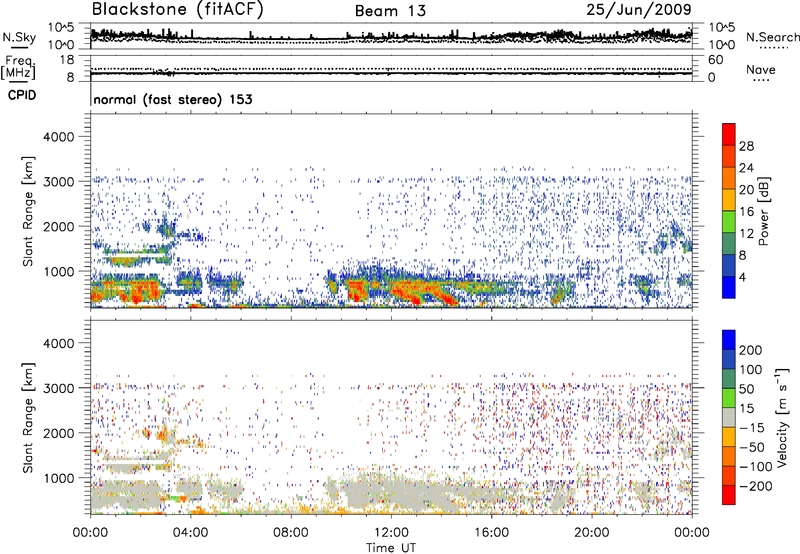
Task: Click the "1000" tick on the power panel
Action: (x=59, y=271)
